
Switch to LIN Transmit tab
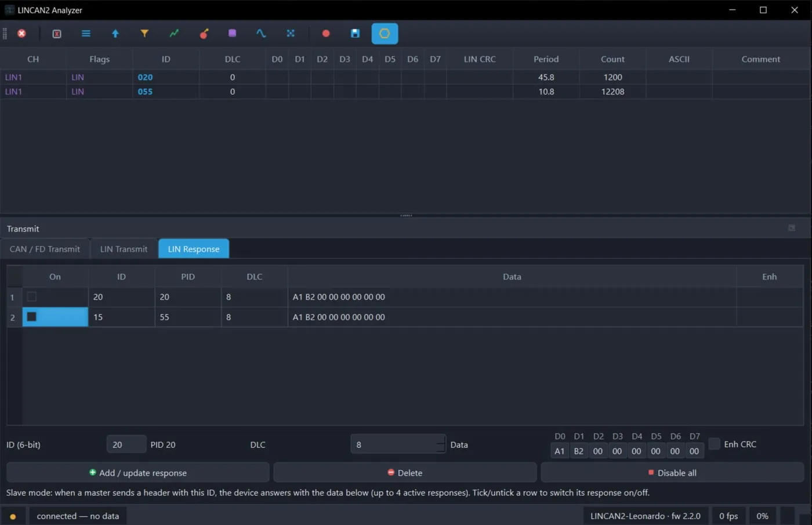124,249
